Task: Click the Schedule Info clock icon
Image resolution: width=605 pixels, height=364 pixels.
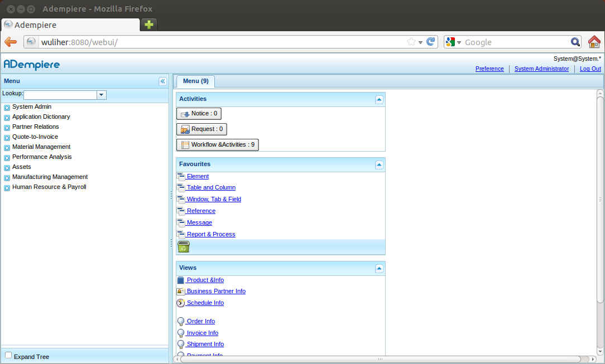Action: pyautogui.click(x=181, y=303)
